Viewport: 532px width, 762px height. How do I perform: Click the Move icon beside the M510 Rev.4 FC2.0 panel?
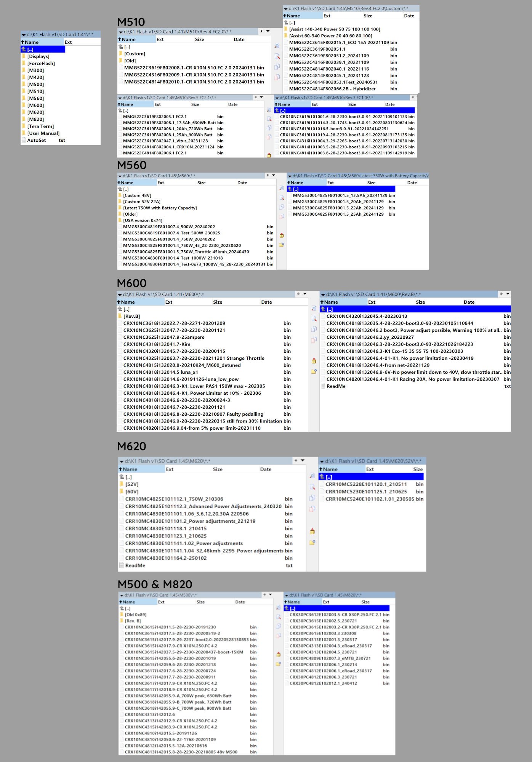tap(277, 77)
